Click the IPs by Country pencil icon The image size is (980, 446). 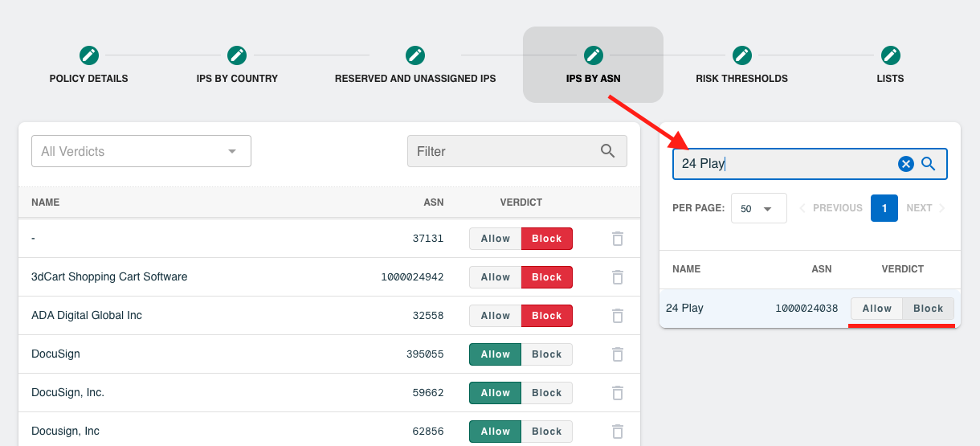point(237,55)
